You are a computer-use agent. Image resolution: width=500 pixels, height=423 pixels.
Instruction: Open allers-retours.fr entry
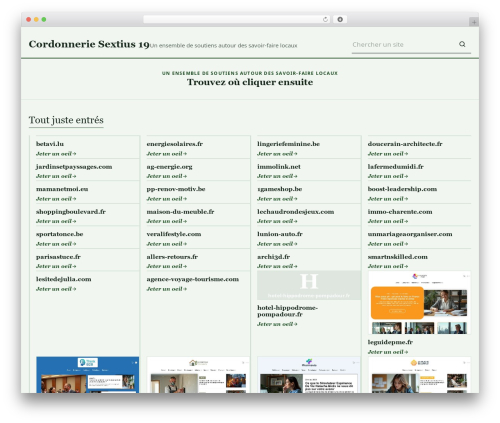coord(172,257)
